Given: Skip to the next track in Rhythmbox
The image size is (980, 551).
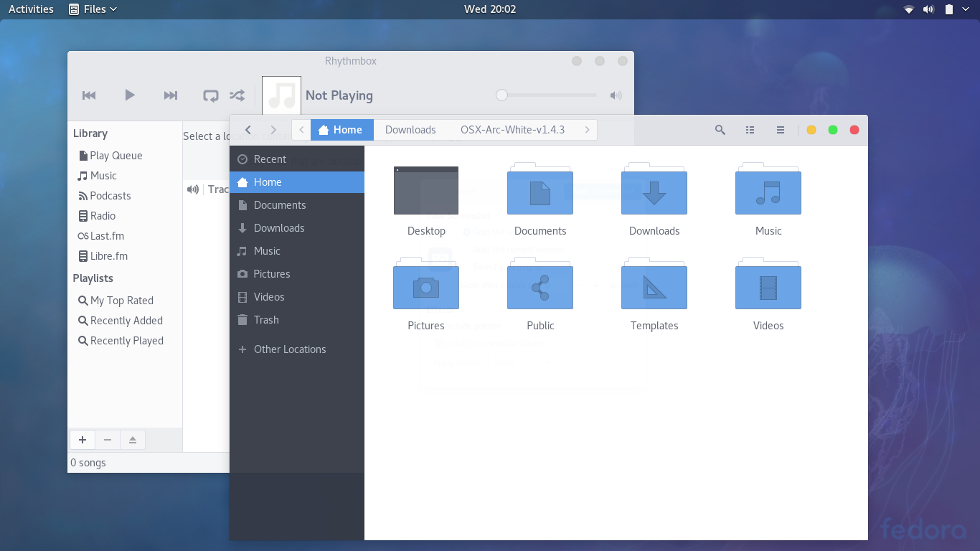Looking at the screenshot, I should pos(171,95).
